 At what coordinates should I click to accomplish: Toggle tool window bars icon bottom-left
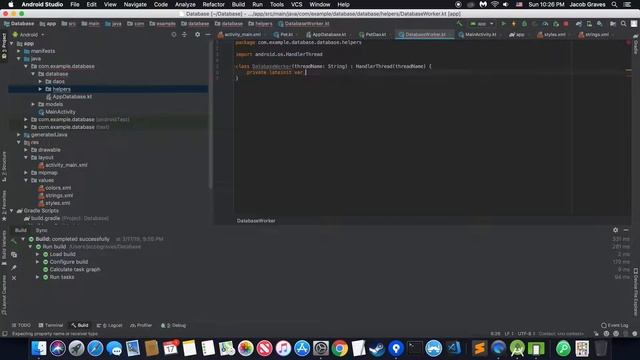pyautogui.click(x=4, y=333)
